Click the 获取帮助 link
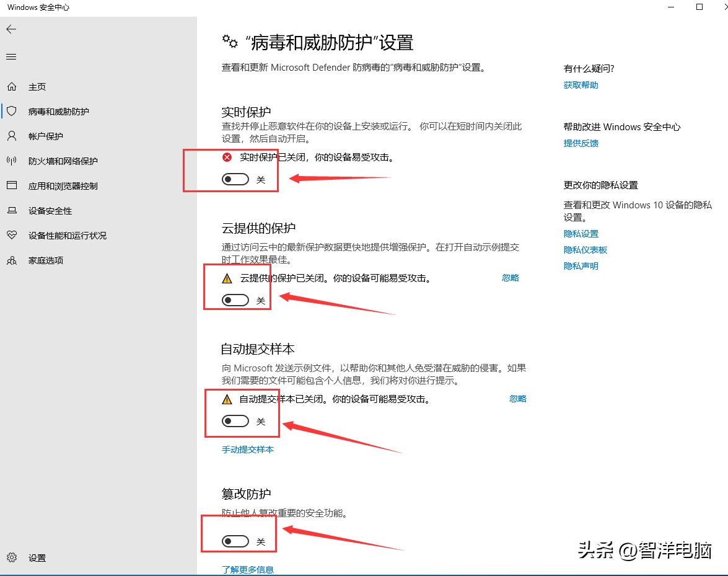The width and height of the screenshot is (728, 576). click(581, 85)
